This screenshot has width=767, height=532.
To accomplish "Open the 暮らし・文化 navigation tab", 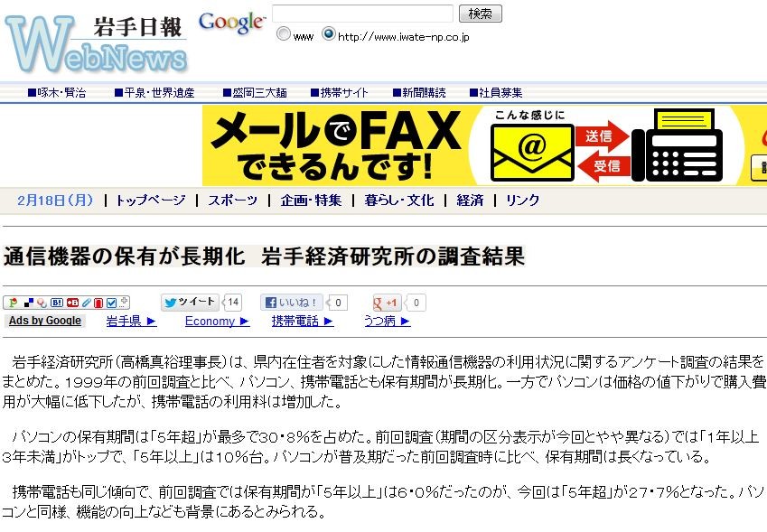I will point(398,200).
